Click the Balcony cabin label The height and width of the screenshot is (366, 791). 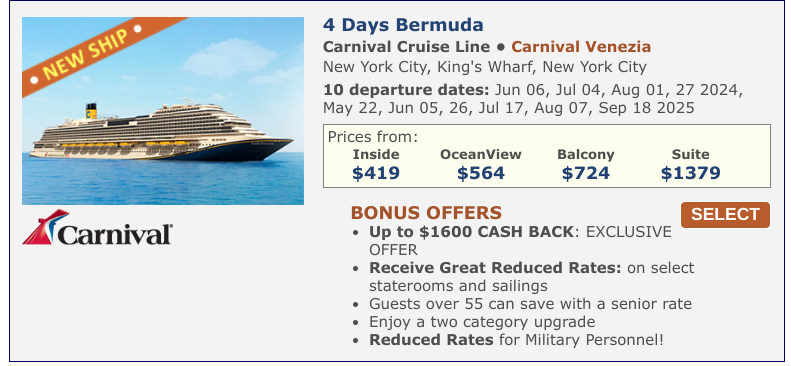586,154
